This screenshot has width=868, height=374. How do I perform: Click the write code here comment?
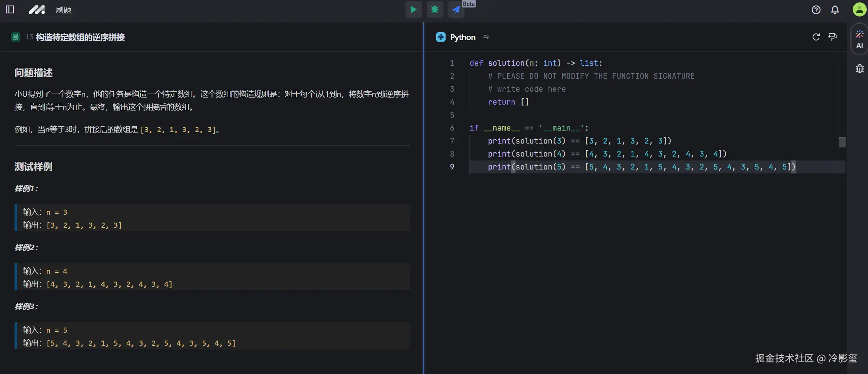527,89
